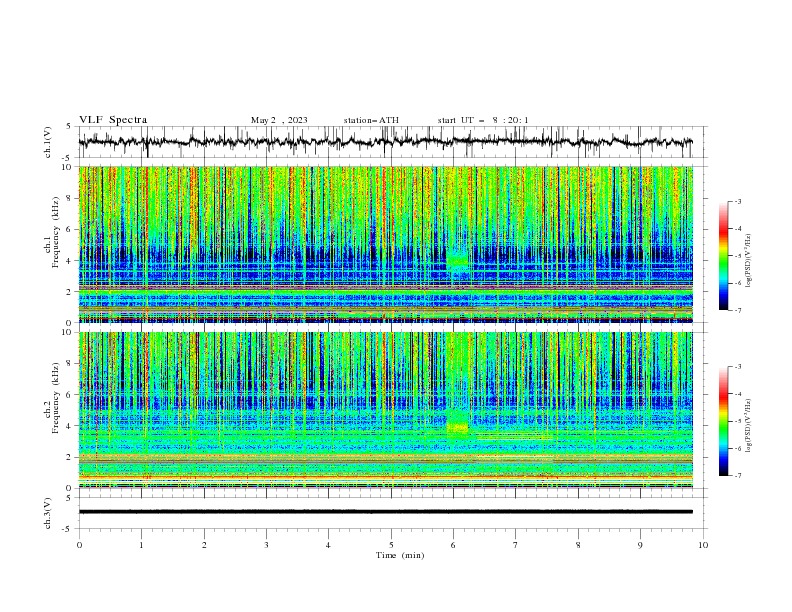
Task: Click the log(PSD) label beside ch.1 color bar
Action: (x=749, y=261)
